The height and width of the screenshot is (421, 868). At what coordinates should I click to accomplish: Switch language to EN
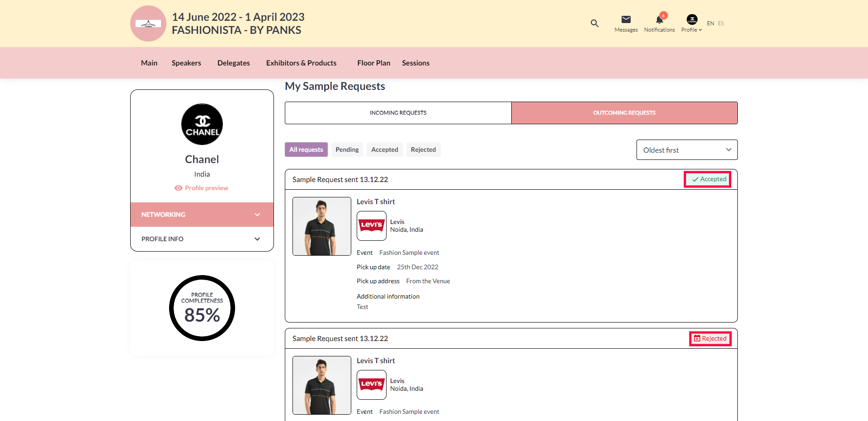tap(710, 23)
